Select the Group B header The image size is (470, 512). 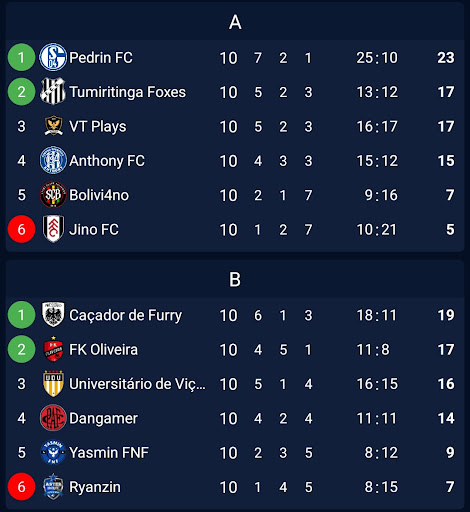tap(235, 279)
